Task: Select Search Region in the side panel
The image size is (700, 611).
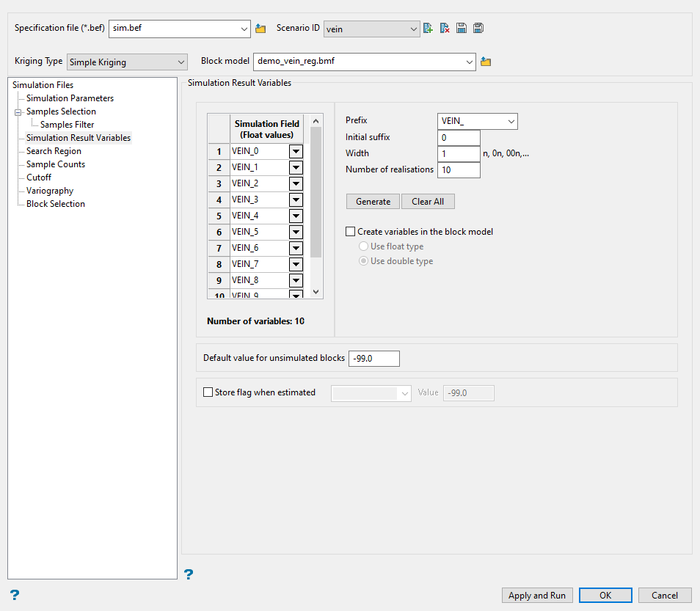Action: coord(54,151)
